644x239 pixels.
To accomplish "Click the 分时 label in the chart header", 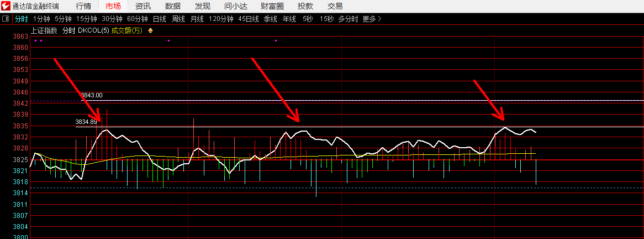I will tap(68, 30).
